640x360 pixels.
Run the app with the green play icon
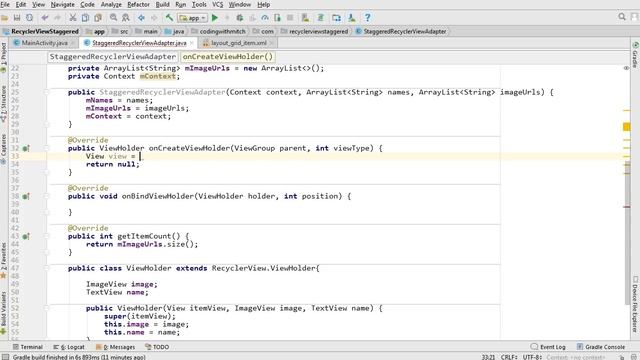215,18
